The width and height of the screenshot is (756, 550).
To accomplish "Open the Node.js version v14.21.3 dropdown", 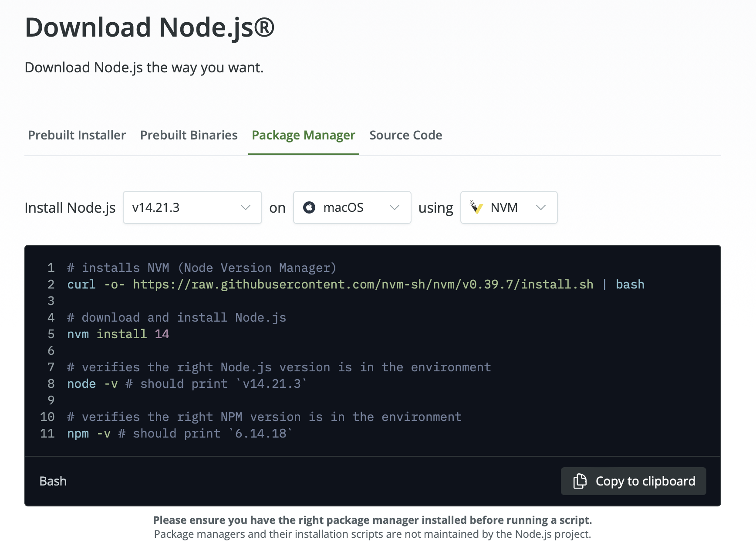I will [x=192, y=207].
